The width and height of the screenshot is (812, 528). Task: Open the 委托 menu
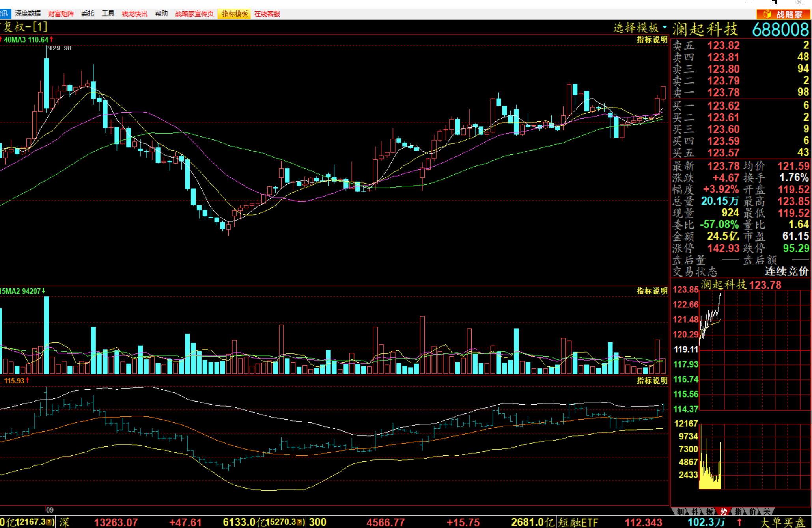88,14
